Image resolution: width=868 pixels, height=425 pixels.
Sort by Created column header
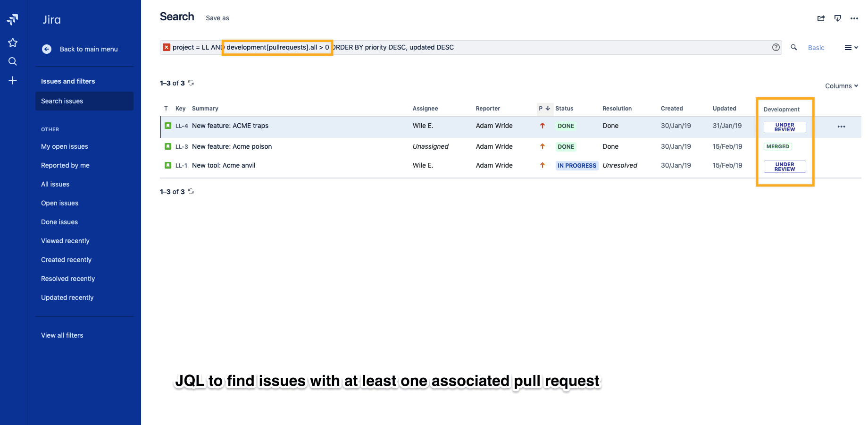tap(672, 109)
